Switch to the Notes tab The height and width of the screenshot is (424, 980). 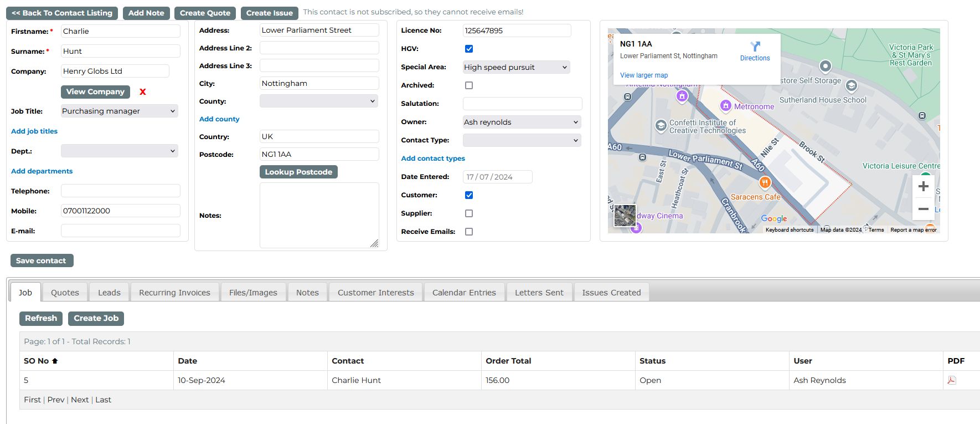[x=307, y=292]
